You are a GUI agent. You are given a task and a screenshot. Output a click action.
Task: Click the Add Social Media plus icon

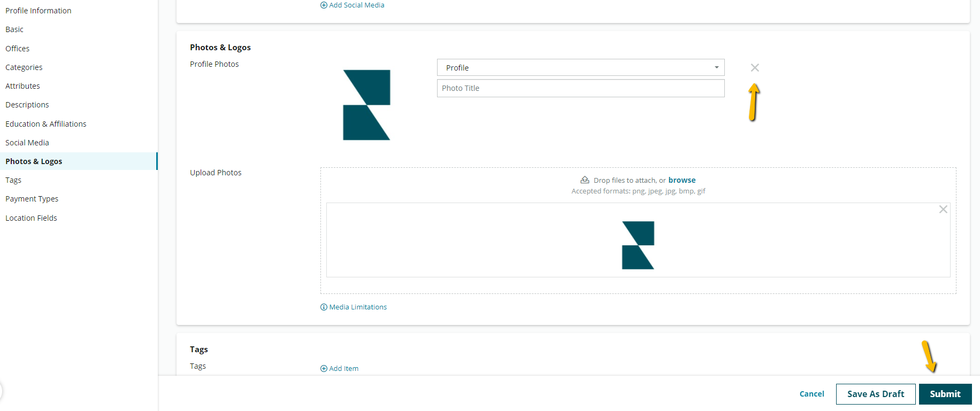point(324,5)
